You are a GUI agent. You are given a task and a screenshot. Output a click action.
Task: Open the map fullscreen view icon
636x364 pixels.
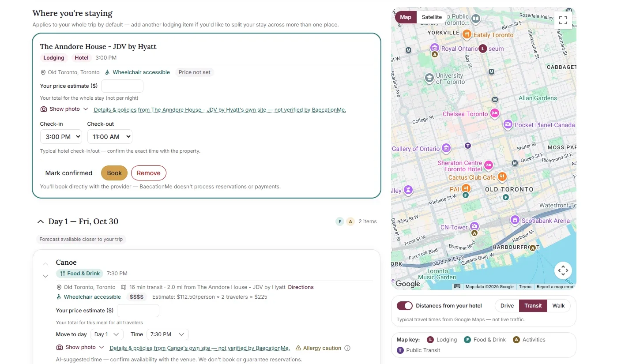click(563, 20)
